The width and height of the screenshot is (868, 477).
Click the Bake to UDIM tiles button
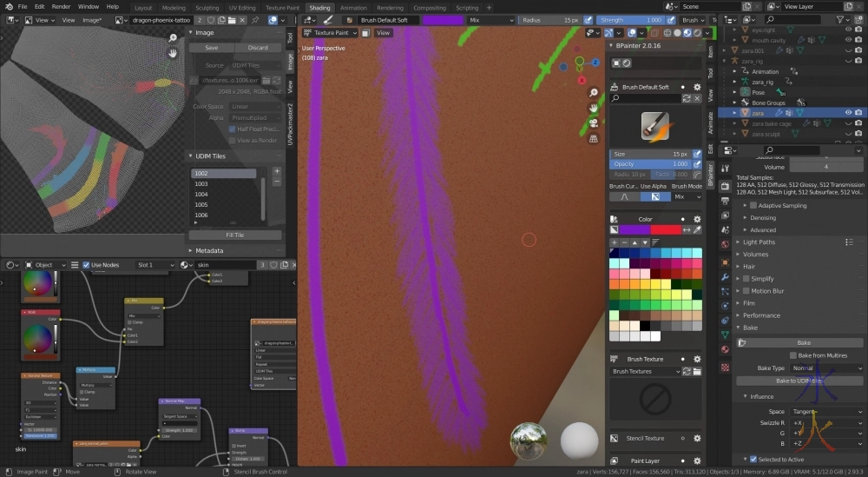coord(799,381)
